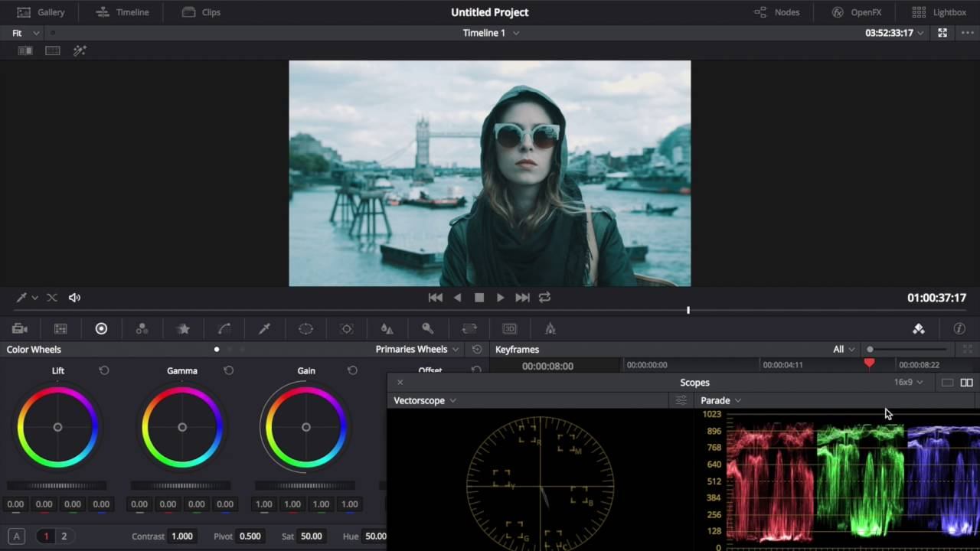Open the Curves palette icon
This screenshot has width=980, height=551.
click(x=224, y=329)
